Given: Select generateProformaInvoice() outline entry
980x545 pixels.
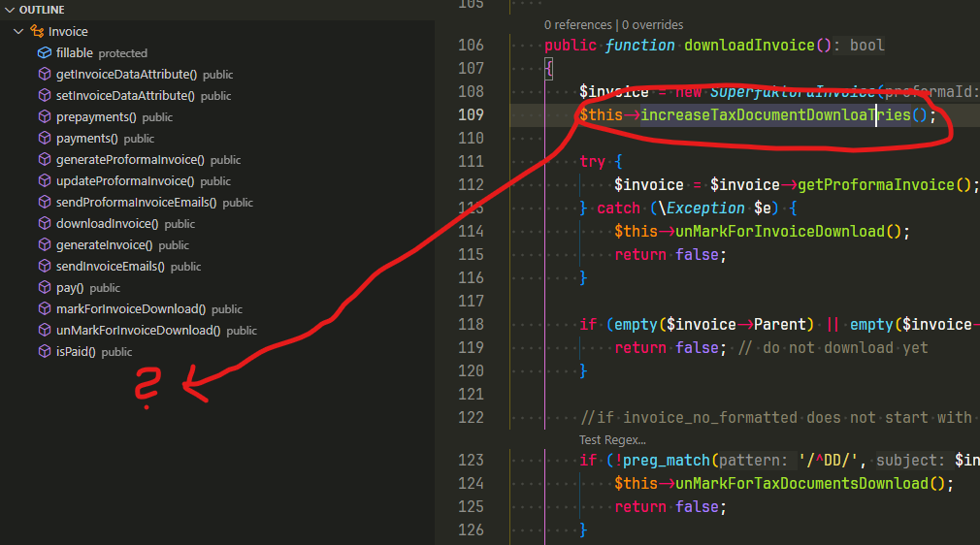Looking at the screenshot, I should pyautogui.click(x=130, y=160).
